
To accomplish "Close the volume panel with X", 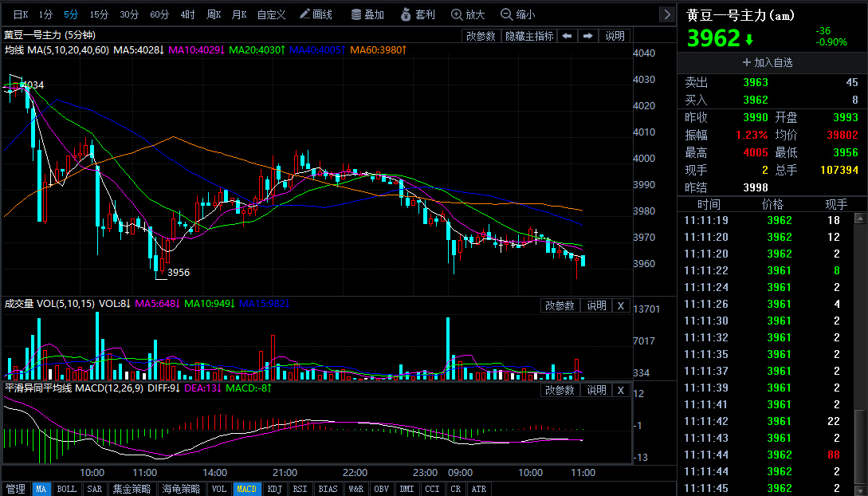I will point(621,305).
